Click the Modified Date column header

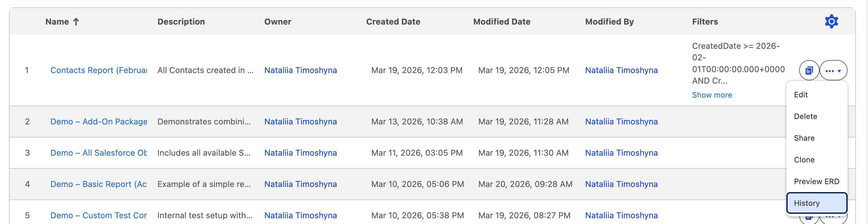tap(501, 22)
